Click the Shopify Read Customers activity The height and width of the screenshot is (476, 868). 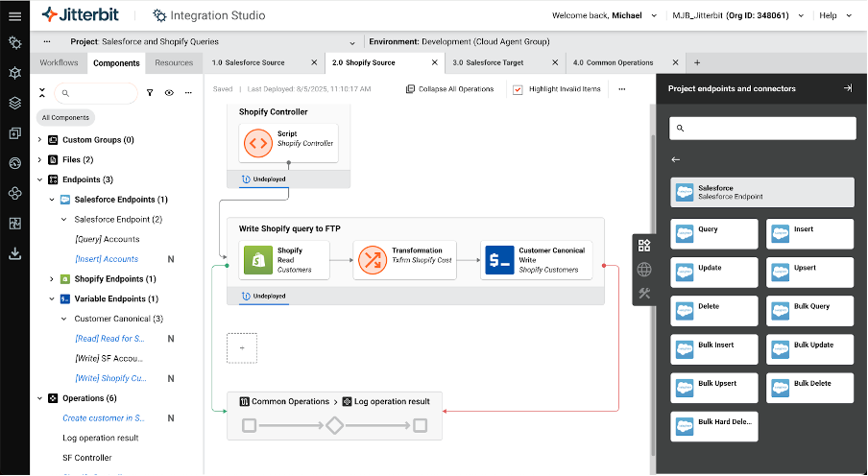pos(284,261)
